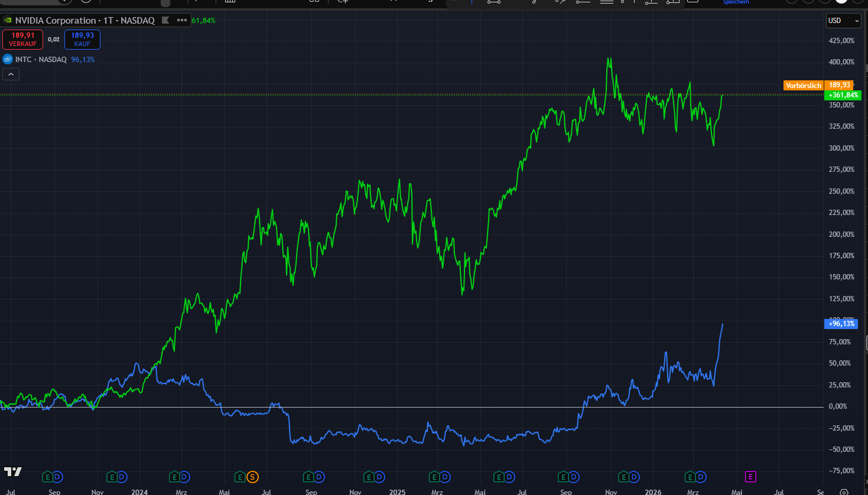Open the magenta upcoming earnings E marker

click(x=750, y=477)
